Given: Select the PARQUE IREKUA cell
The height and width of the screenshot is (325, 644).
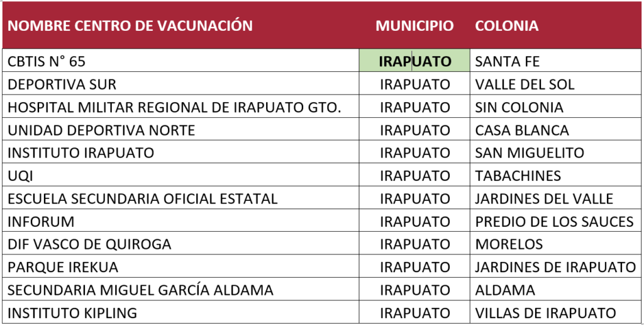Looking at the screenshot, I should pos(63,268).
